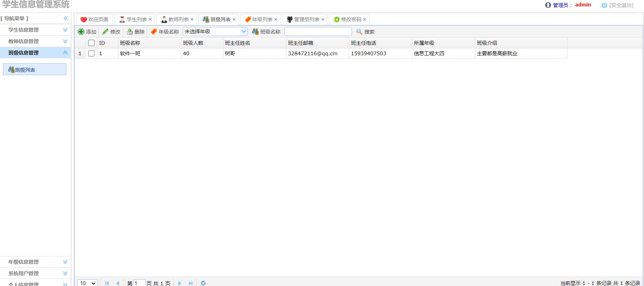Focus the 班级名称 search field
This screenshot has width=644, height=286.
point(318,32)
